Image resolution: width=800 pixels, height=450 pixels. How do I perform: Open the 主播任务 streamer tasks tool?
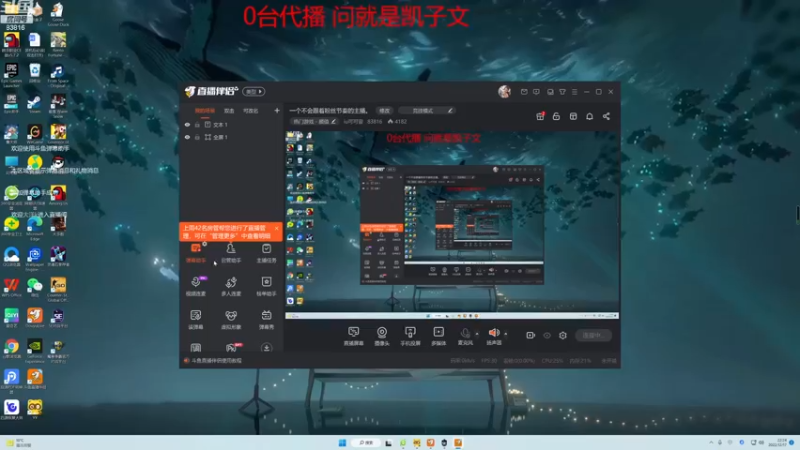point(266,253)
